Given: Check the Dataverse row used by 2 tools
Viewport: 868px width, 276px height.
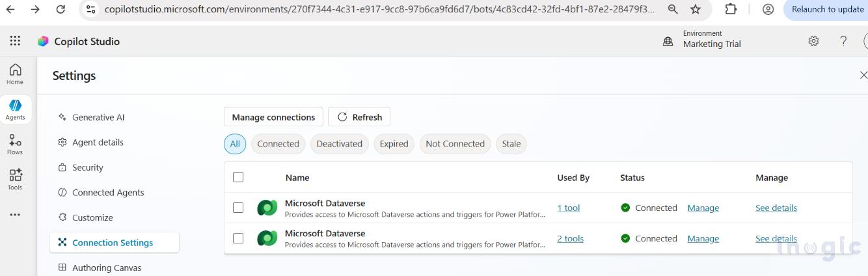Looking at the screenshot, I should 238,238.
